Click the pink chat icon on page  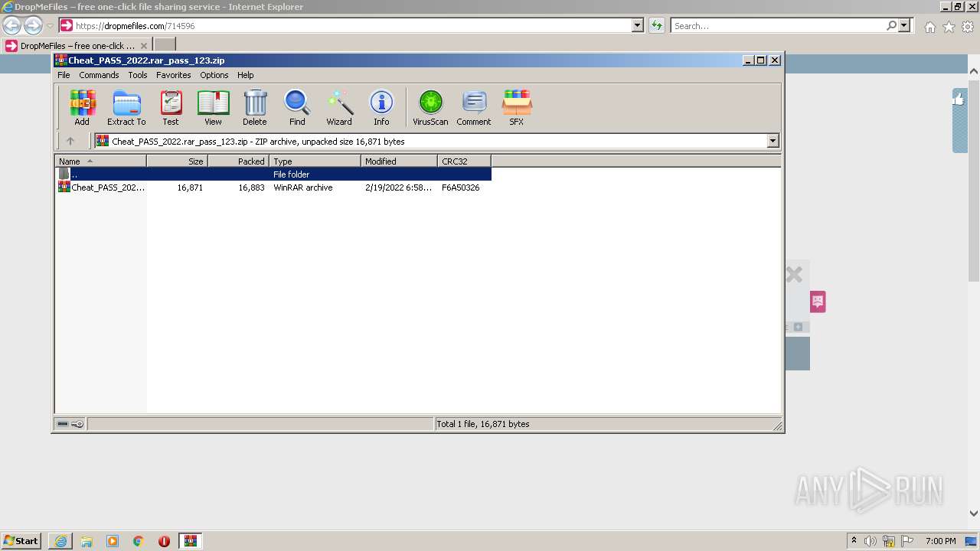tap(818, 302)
